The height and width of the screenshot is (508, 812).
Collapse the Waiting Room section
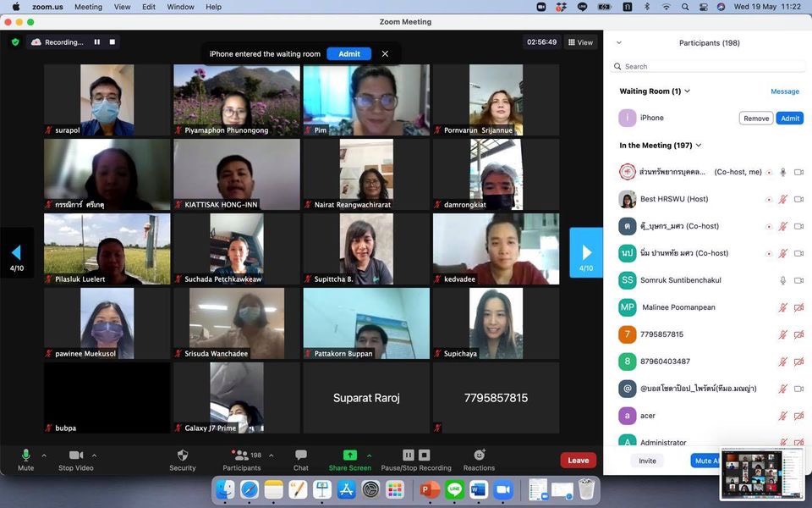tap(687, 91)
